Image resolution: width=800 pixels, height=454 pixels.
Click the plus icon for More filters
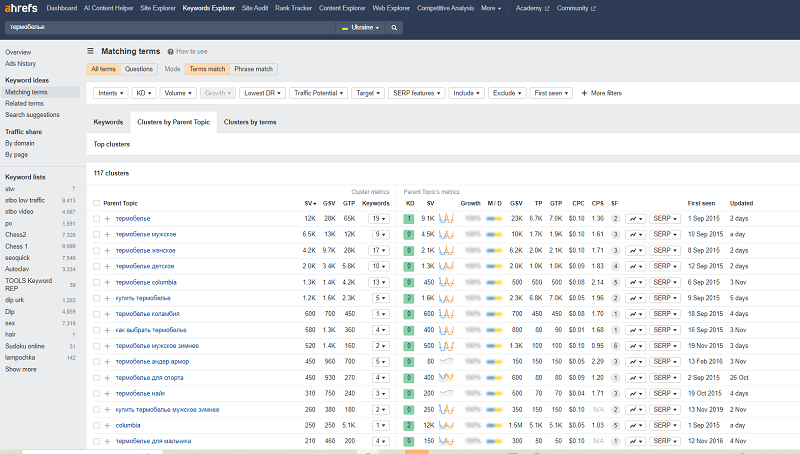(x=584, y=93)
